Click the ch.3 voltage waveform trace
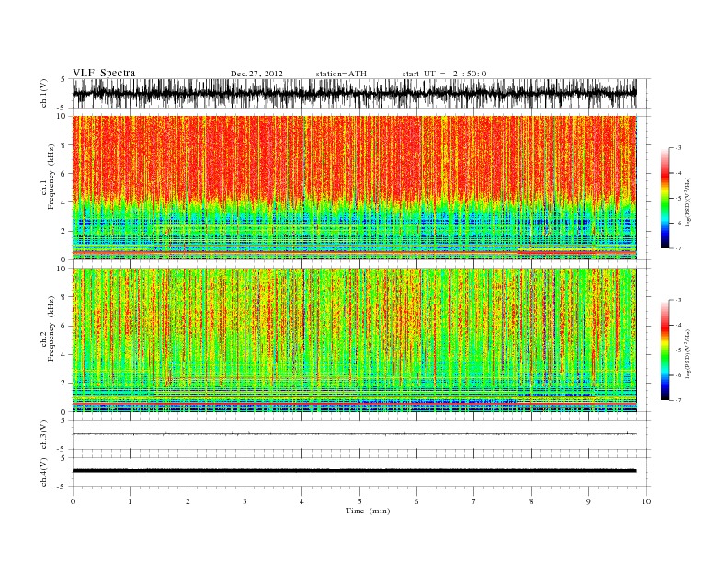Viewport: 728px width, 563px height. tap(354, 434)
